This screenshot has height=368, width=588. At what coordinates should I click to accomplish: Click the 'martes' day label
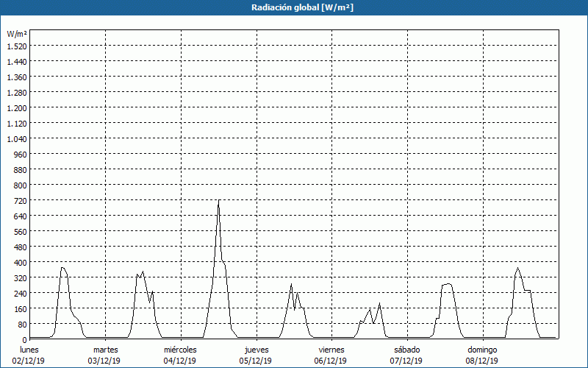click(x=105, y=350)
